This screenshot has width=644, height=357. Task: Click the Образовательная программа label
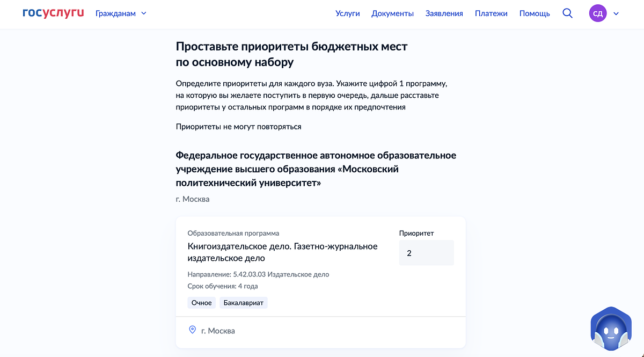click(x=233, y=233)
